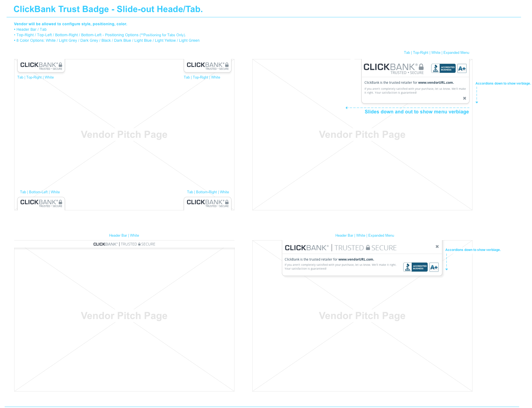532x408 pixels.
Task: Click www.vendorURL.com in the expanded tab menu
Action: pos(436,83)
